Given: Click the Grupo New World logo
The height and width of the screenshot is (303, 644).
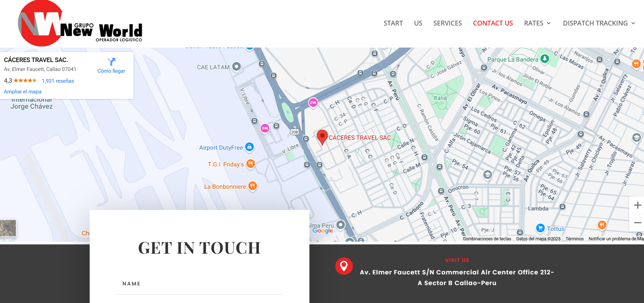Looking at the screenshot, I should [x=80, y=23].
